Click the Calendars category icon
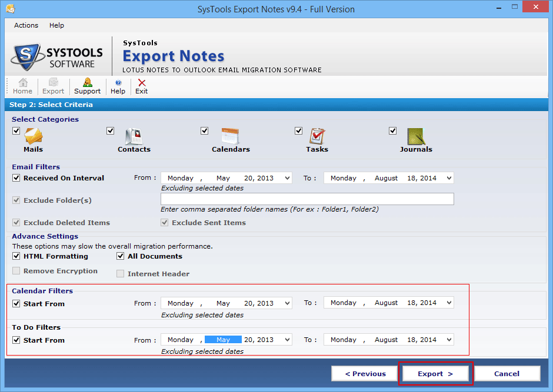Screen dimensions: 553x392 pyautogui.click(x=230, y=136)
